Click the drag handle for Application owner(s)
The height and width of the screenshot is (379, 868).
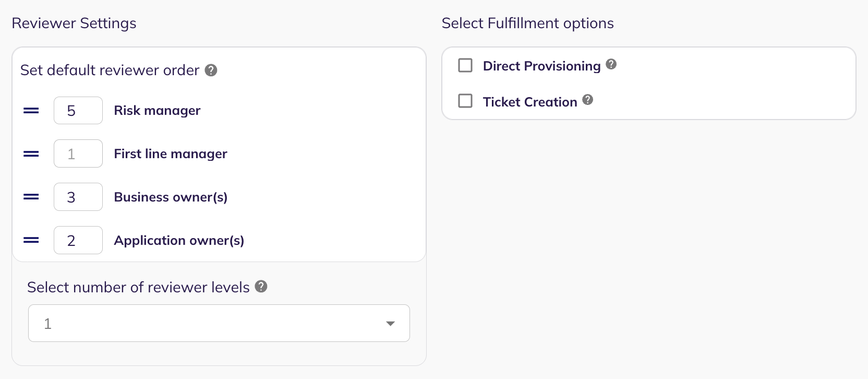[31, 241]
